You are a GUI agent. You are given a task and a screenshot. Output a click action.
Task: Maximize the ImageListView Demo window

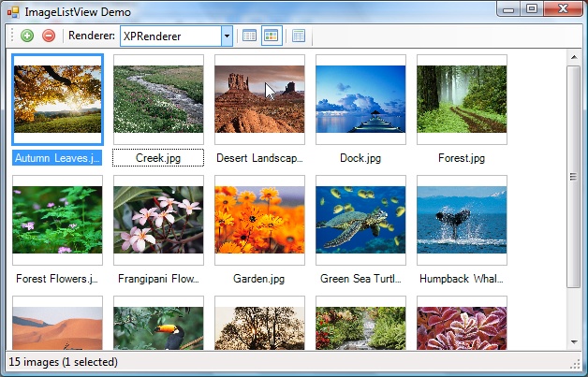[x=532, y=9]
